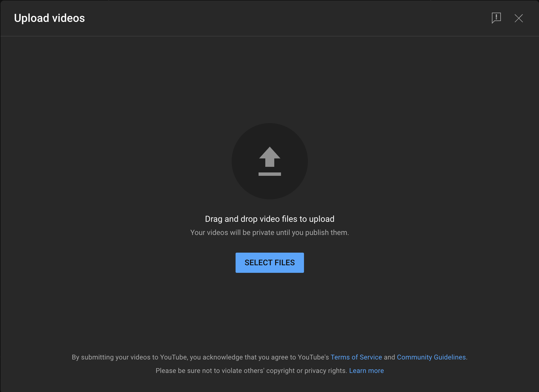This screenshot has height=392, width=539.
Task: Open the Learn more link
Action: [366, 371]
